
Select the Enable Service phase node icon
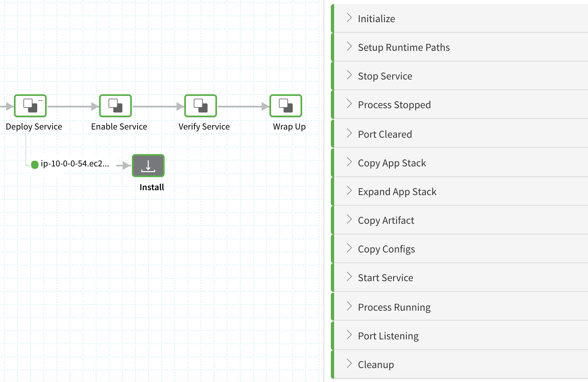click(115, 106)
